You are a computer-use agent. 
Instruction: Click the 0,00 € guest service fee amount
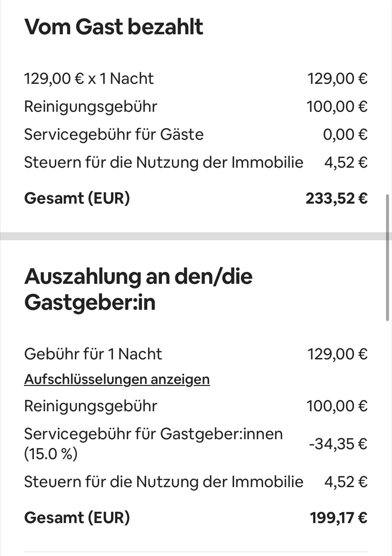[x=345, y=134]
